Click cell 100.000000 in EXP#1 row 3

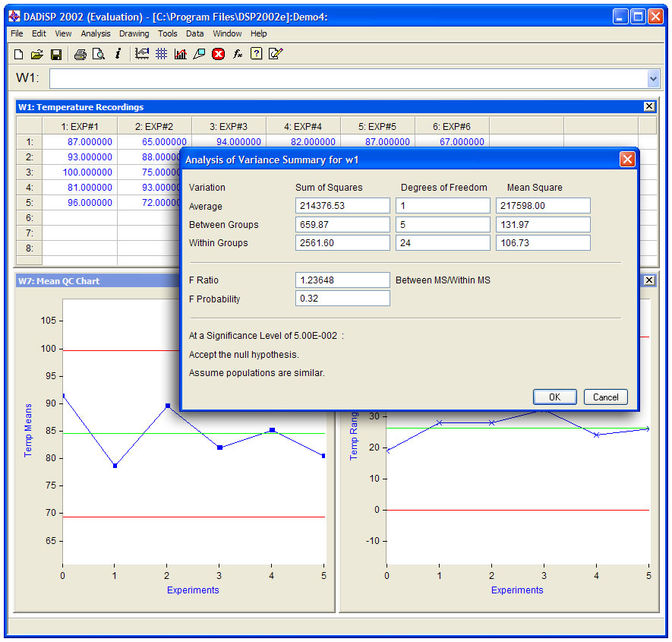point(80,172)
